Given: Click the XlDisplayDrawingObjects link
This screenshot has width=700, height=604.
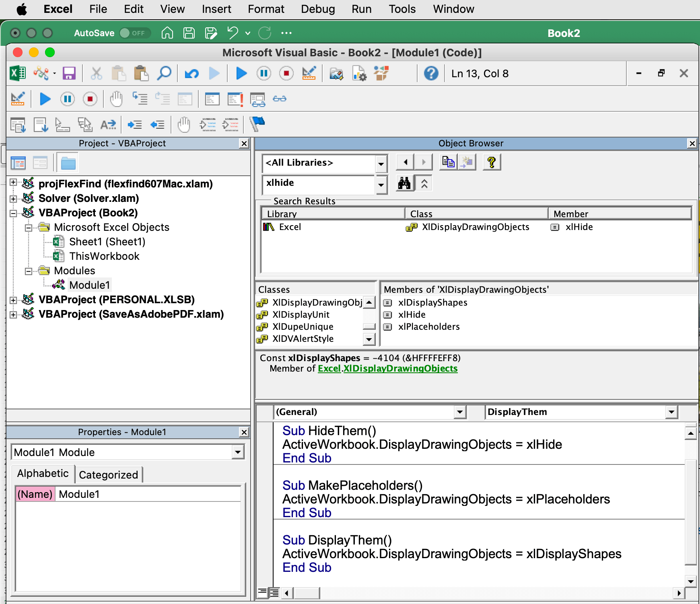Looking at the screenshot, I should tap(400, 369).
